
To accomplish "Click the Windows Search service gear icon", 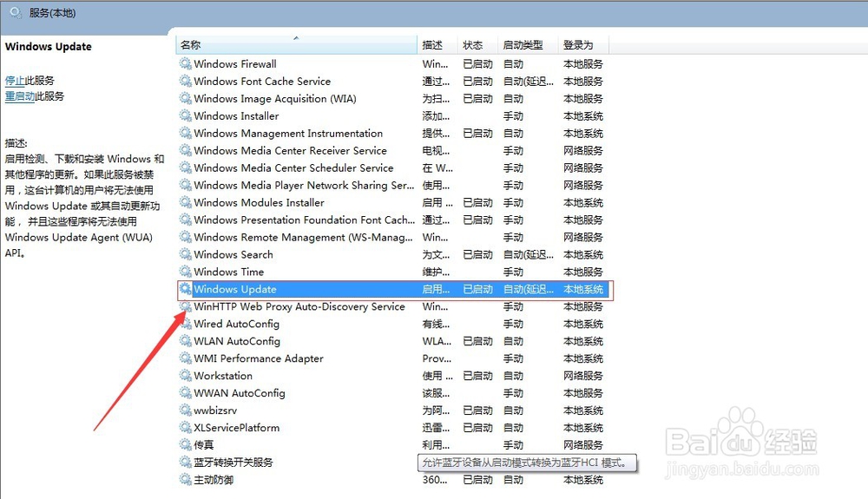I will (185, 254).
